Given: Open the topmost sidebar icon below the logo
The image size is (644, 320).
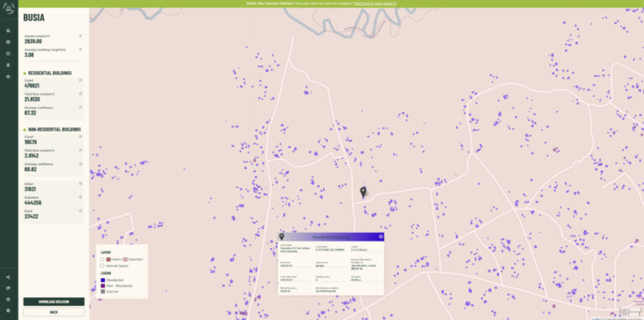Looking at the screenshot, I should pos(8,31).
